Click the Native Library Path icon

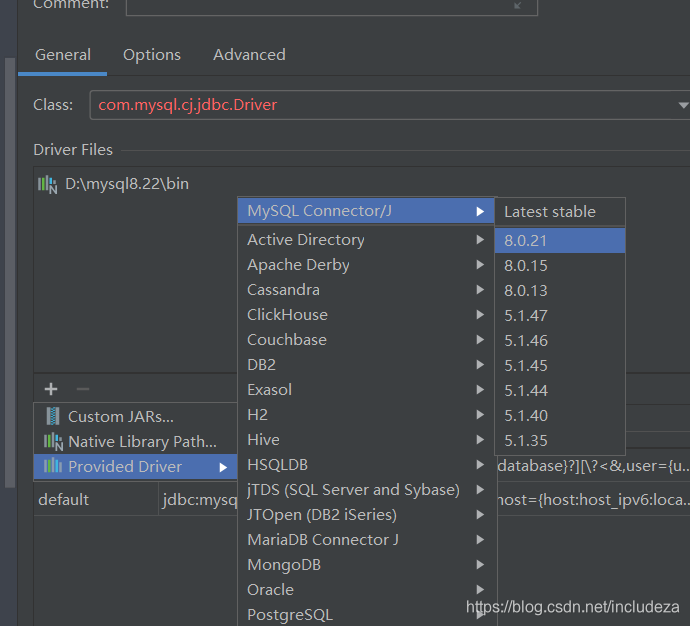[53, 441]
